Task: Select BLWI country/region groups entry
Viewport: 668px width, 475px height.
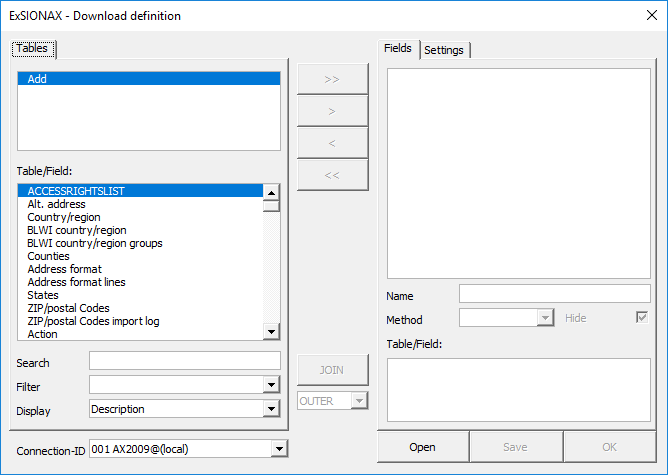Action: (x=140, y=243)
